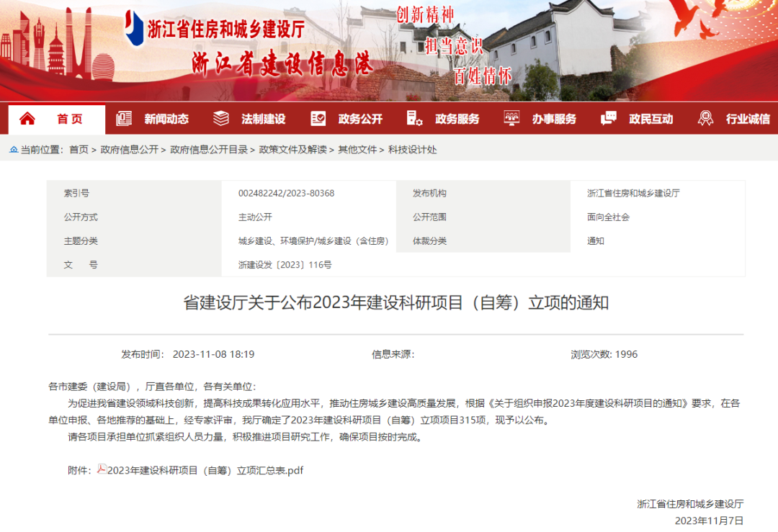Viewport: 778px width, 532px height.
Task: Click the monitor icon beside 办事服务
Action: tap(511, 119)
